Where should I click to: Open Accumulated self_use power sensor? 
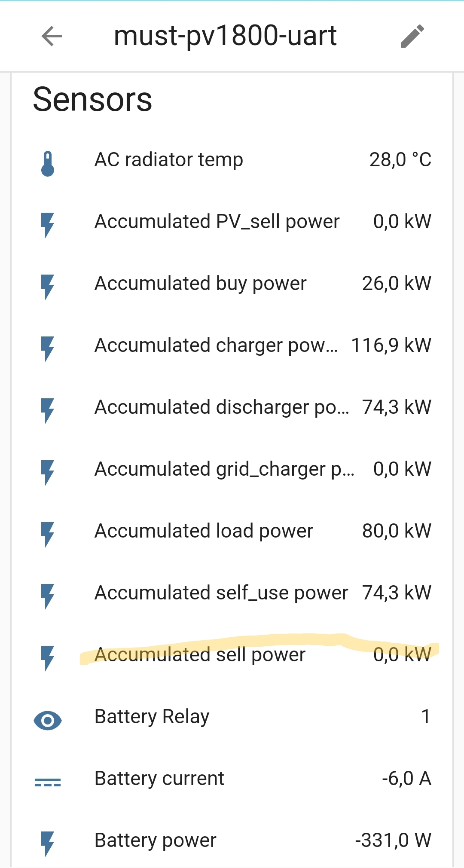pyautogui.click(x=221, y=593)
